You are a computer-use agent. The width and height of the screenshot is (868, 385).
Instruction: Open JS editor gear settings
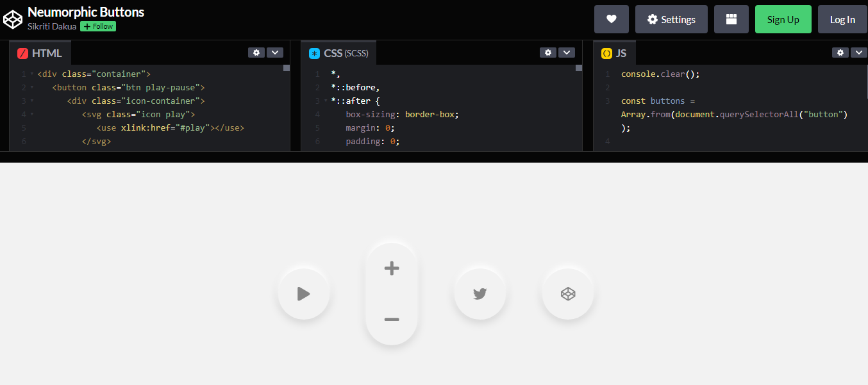click(x=840, y=53)
